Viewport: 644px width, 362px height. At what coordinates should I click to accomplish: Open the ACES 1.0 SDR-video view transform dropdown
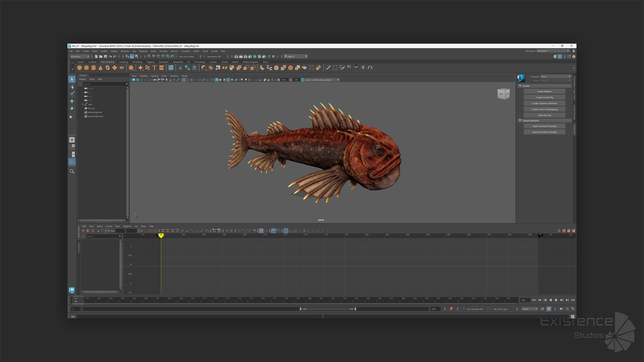click(x=322, y=80)
